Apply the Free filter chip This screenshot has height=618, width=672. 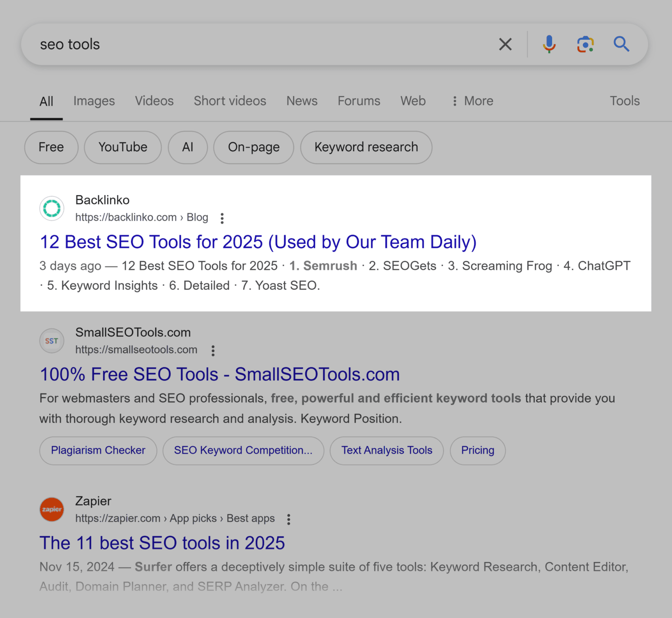coord(51,147)
